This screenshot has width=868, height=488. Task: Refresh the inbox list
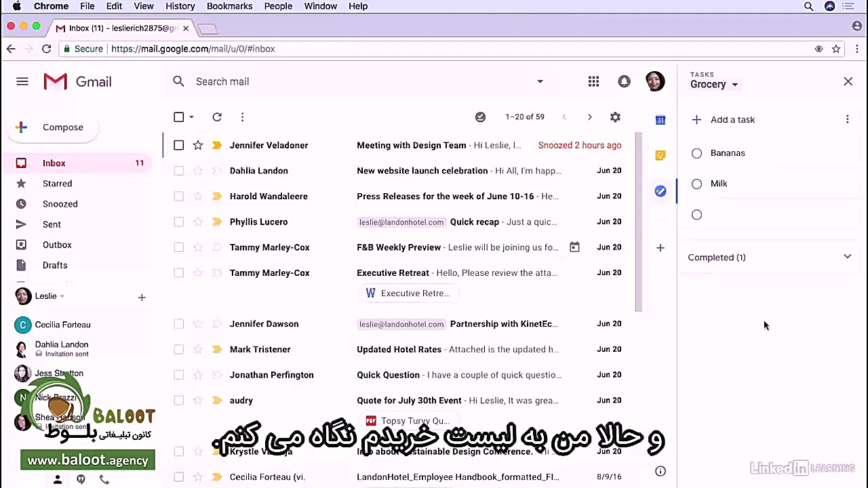216,117
